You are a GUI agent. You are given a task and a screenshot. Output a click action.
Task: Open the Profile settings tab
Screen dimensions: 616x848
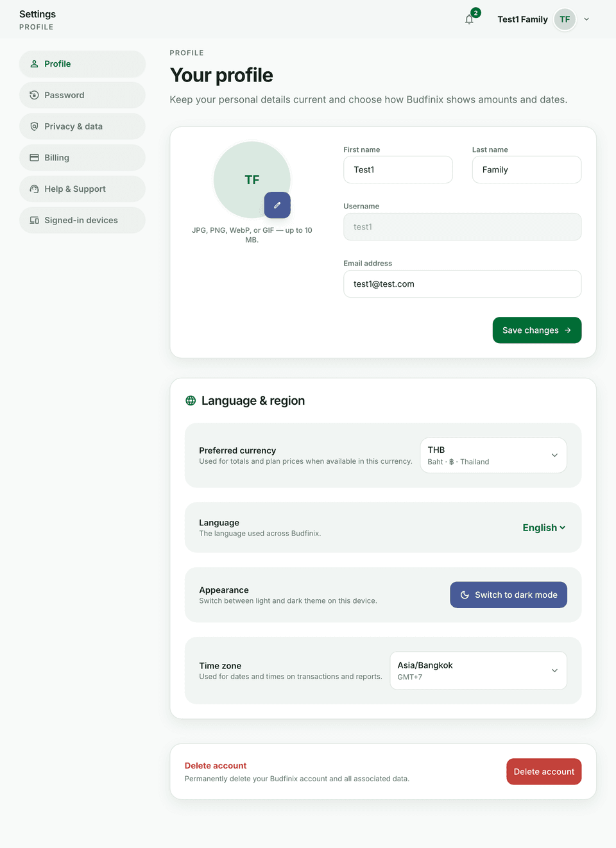point(82,64)
